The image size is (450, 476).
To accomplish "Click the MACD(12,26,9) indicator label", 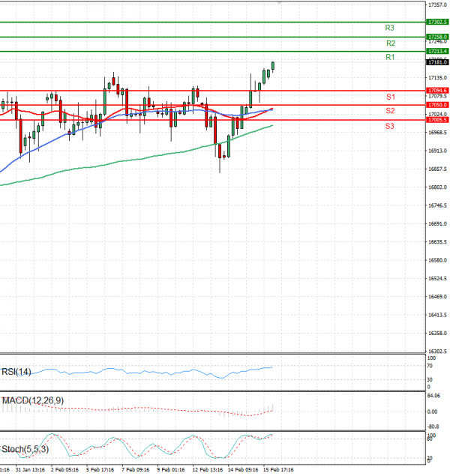I will [32, 401].
